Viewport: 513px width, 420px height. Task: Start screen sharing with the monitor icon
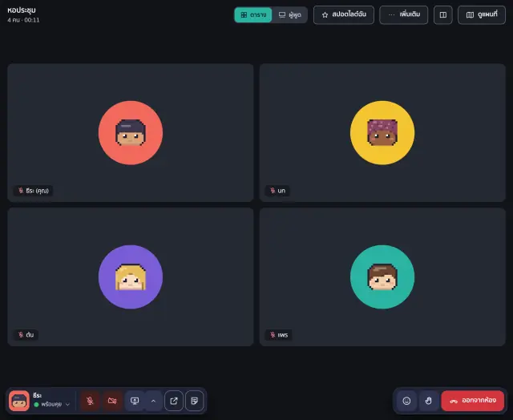click(x=135, y=401)
